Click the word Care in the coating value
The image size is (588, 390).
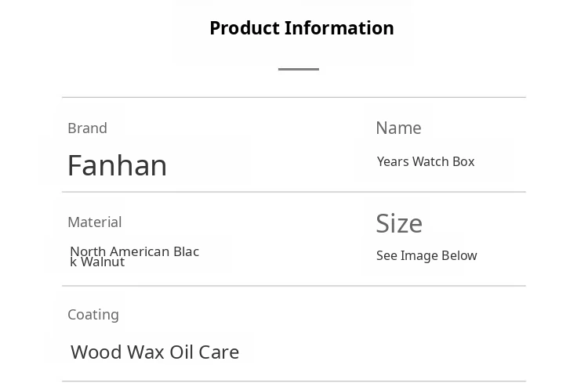click(x=219, y=352)
